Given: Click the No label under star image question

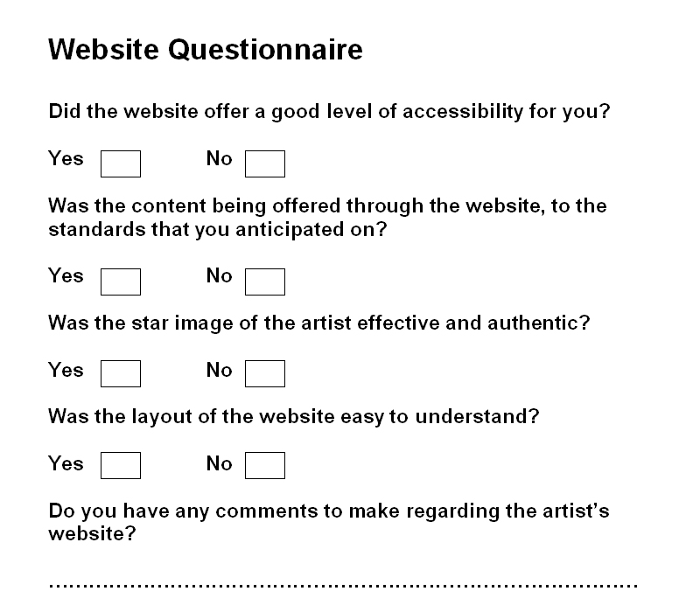Looking at the screenshot, I should coord(220,370).
